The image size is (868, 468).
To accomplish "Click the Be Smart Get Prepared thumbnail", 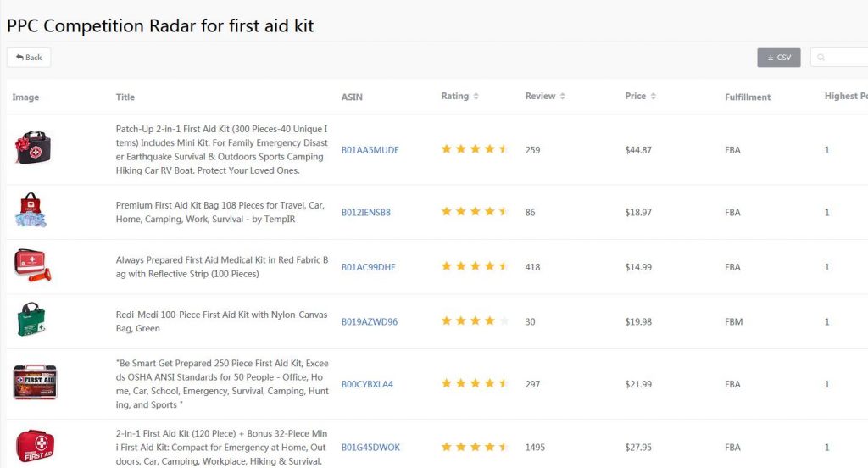I will coord(35,383).
